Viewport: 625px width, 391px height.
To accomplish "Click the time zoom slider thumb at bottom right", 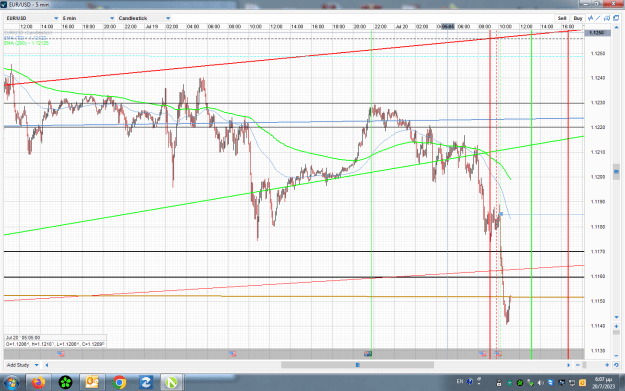I will pyautogui.click(x=584, y=365).
